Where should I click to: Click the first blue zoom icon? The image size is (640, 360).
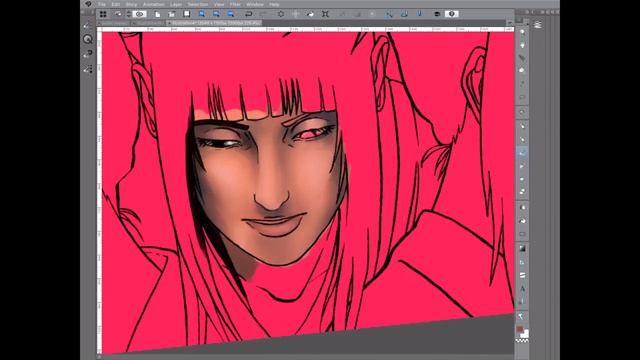click(x=201, y=14)
